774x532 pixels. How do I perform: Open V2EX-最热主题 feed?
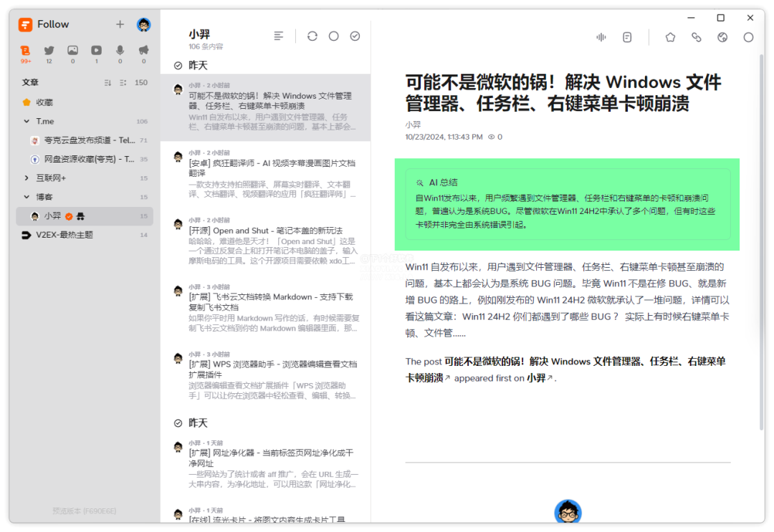pyautogui.click(x=85, y=235)
